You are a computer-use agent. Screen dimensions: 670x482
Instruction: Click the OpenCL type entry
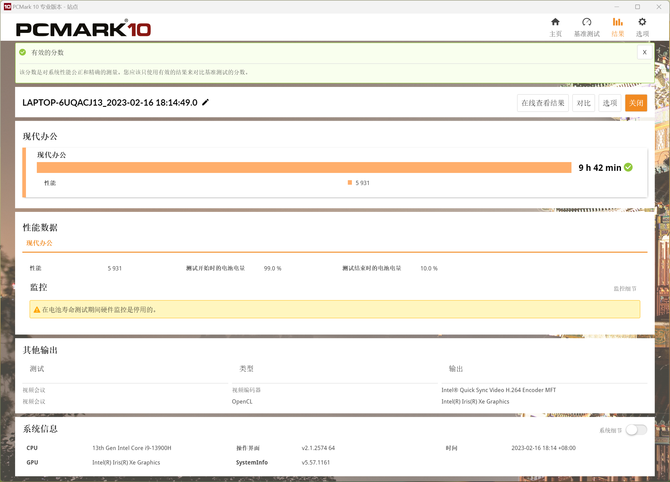pos(242,402)
